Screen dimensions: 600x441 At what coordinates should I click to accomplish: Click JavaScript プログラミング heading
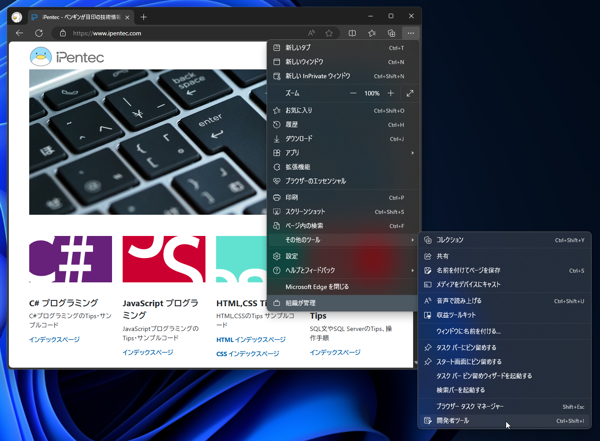[160, 309]
